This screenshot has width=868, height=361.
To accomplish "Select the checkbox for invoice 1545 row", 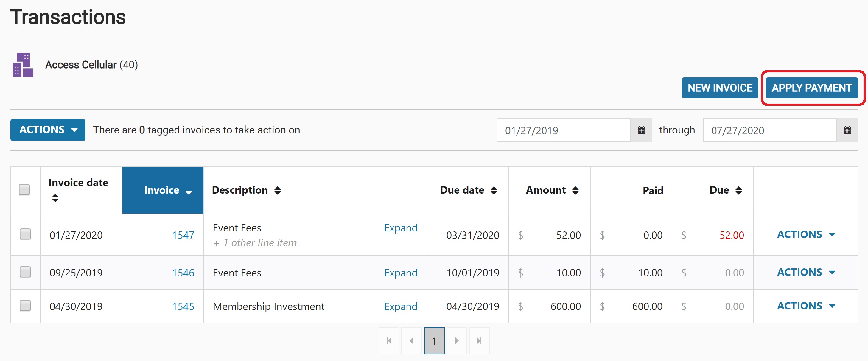I will (25, 306).
